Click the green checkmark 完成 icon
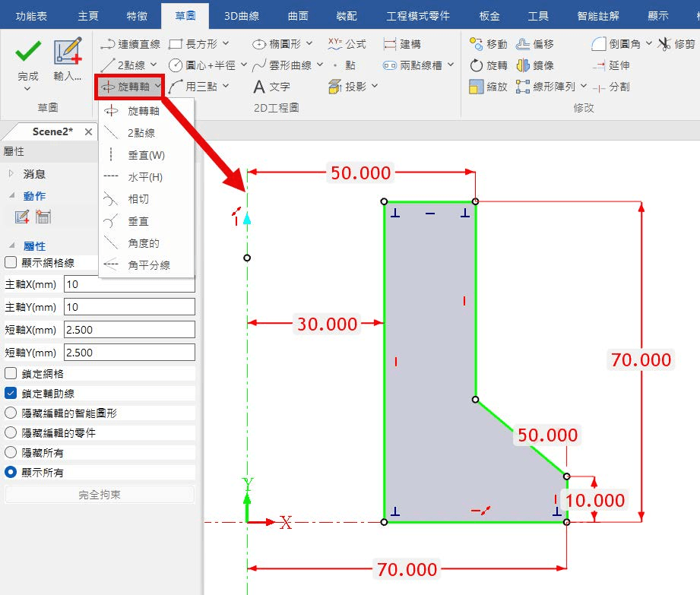Image resolution: width=700 pixels, height=595 pixels. 28,52
